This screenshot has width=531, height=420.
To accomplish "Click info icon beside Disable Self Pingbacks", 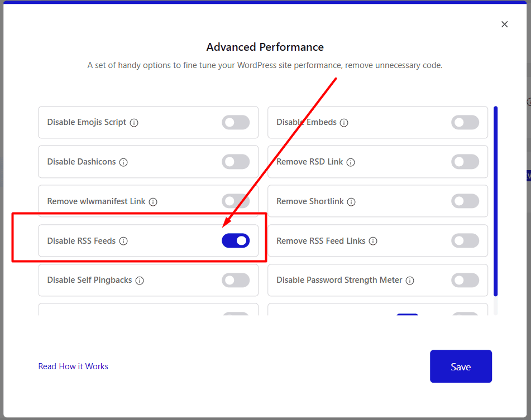I will point(140,281).
